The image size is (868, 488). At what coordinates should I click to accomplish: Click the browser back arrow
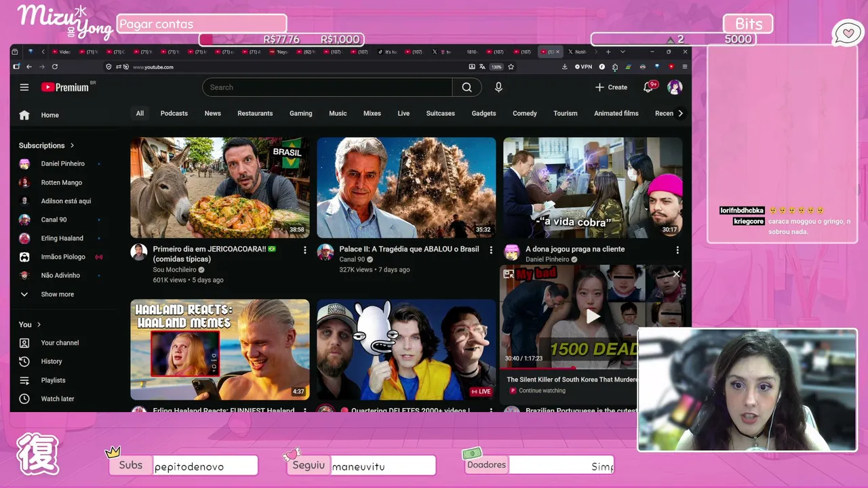pos(29,67)
